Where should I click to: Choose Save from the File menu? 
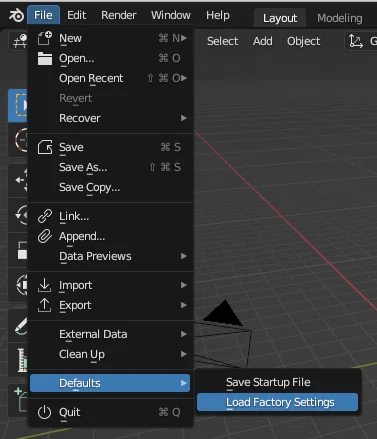[x=110, y=147]
